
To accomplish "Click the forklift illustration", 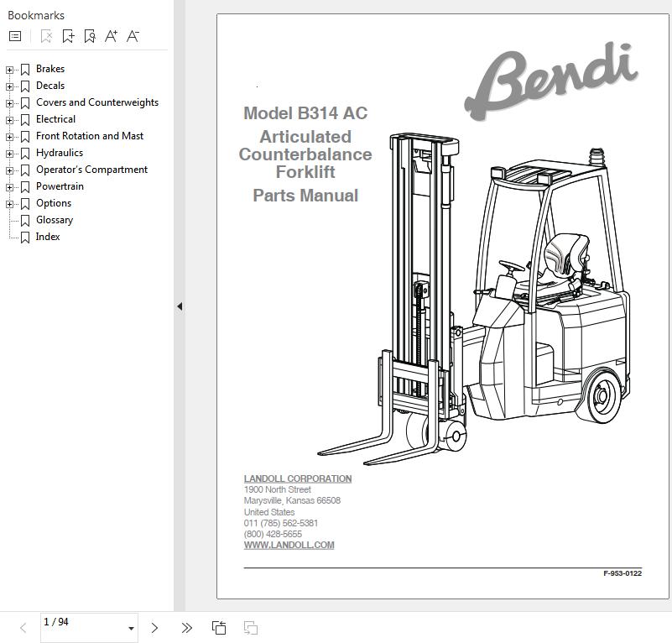I will tap(475, 300).
